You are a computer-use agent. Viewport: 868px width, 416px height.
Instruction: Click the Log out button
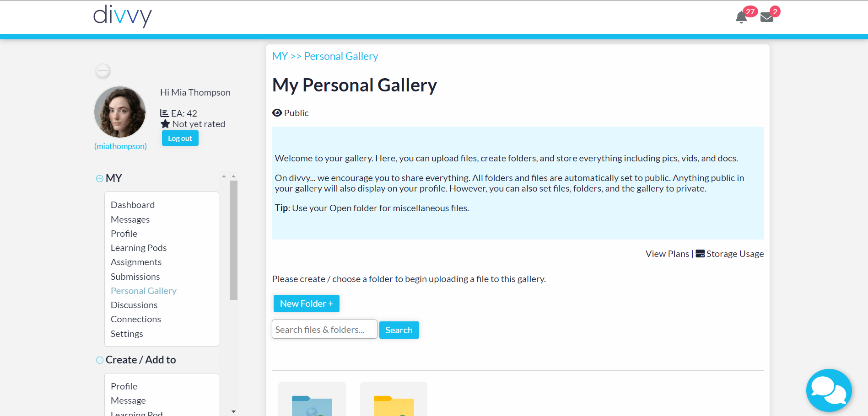click(x=180, y=138)
